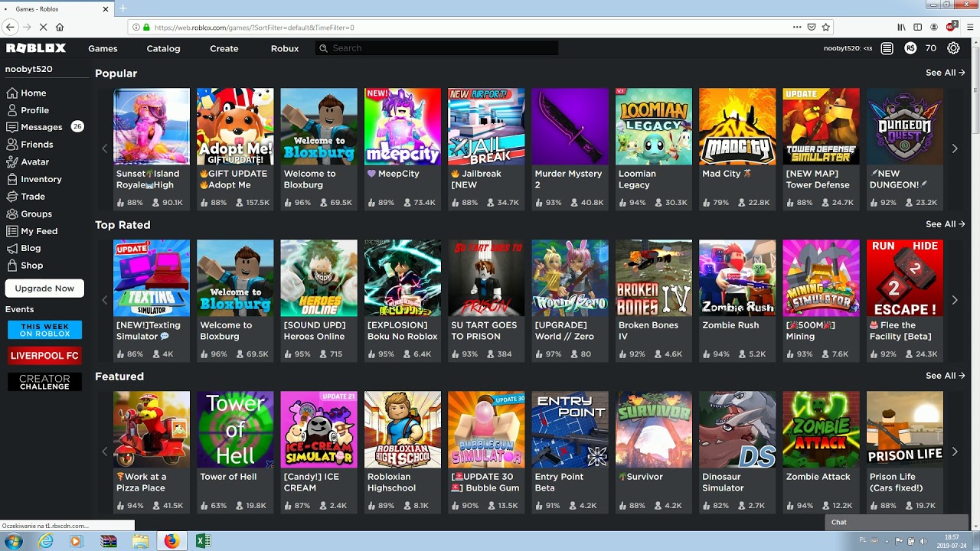980x551 pixels.
Task: Open File Explorer from the taskbar
Action: pos(140,541)
